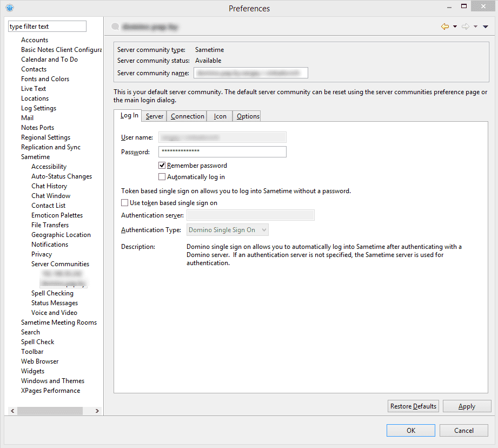
Task: Select Windows and Themes preferences
Action: (x=52, y=381)
